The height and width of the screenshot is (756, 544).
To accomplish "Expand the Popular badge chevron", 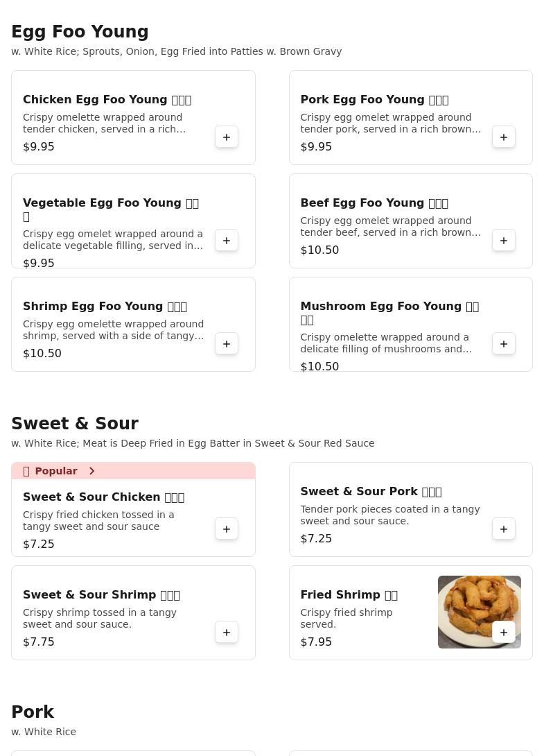I will [x=91, y=471].
